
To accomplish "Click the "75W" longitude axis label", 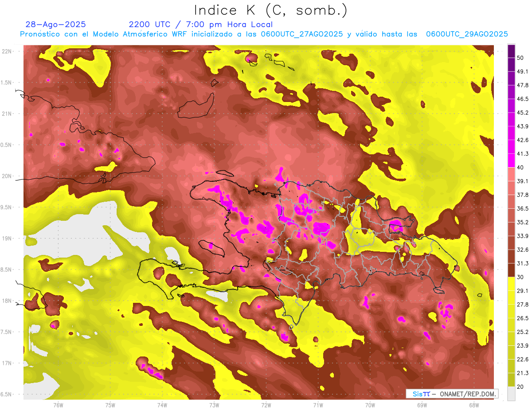I will [x=110, y=405].
